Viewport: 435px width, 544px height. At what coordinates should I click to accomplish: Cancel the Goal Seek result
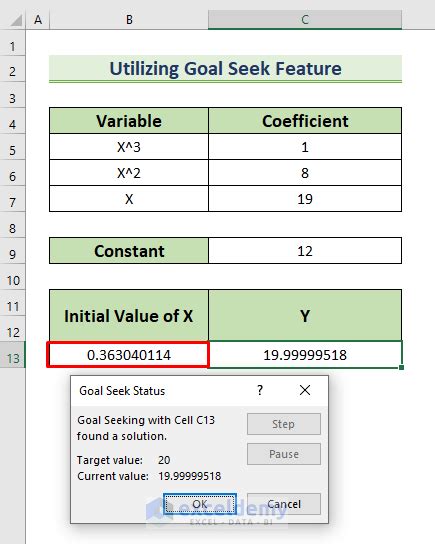coord(284,504)
